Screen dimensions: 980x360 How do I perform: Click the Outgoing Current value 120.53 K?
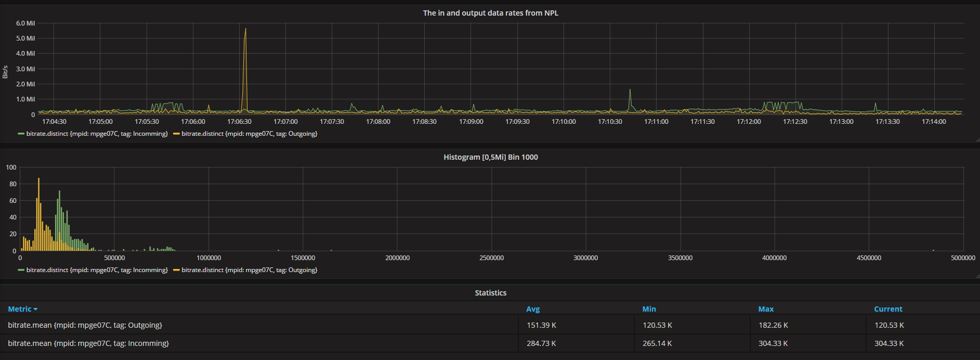point(889,325)
